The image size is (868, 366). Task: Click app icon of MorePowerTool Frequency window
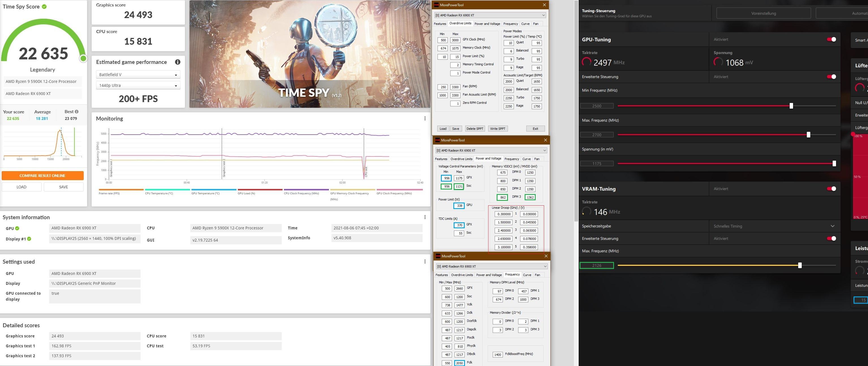[438, 256]
